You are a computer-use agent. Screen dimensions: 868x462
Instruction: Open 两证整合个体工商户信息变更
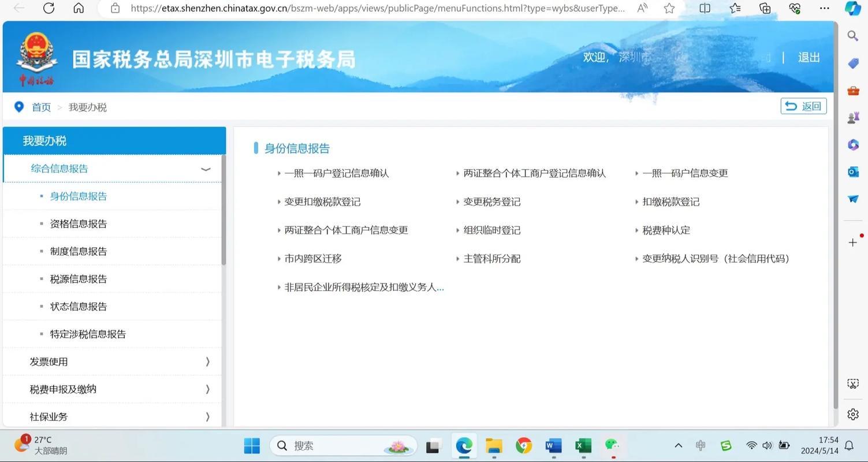[347, 230]
